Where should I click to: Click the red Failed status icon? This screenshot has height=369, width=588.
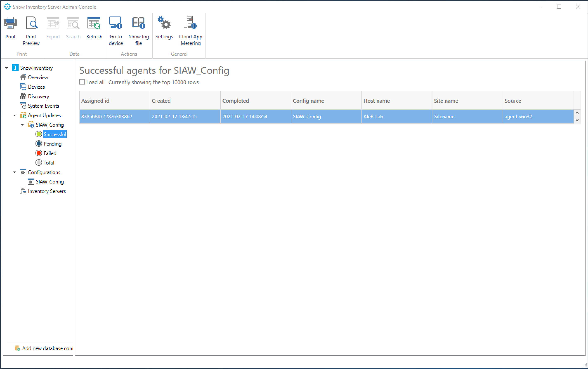pos(39,153)
